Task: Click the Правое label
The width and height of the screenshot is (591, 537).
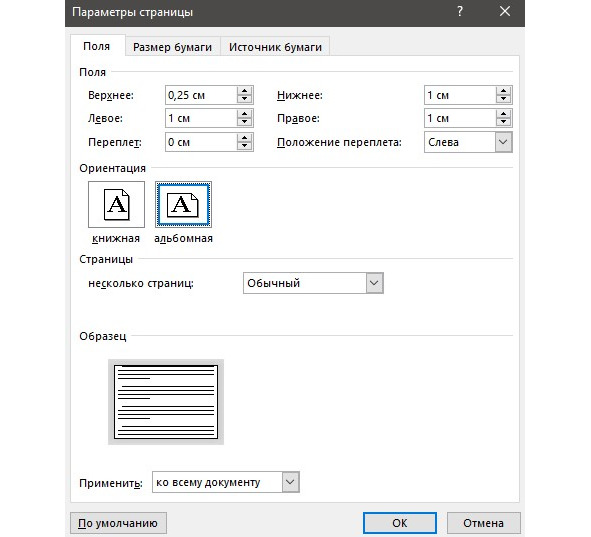Action: pyautogui.click(x=298, y=118)
